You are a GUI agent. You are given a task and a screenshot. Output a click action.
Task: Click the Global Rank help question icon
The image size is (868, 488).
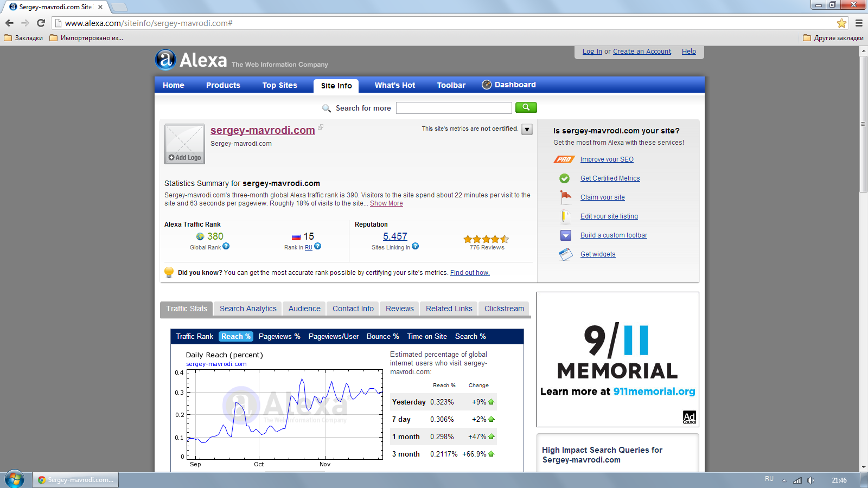226,246
